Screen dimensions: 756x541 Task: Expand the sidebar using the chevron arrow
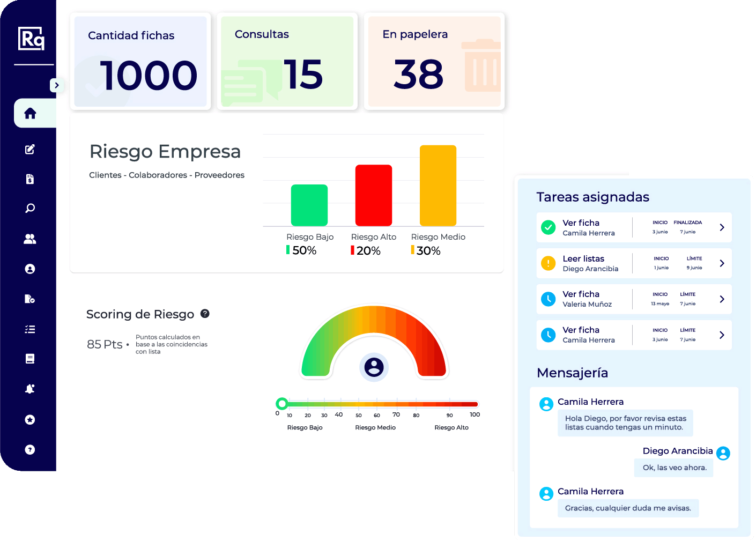pos(56,85)
